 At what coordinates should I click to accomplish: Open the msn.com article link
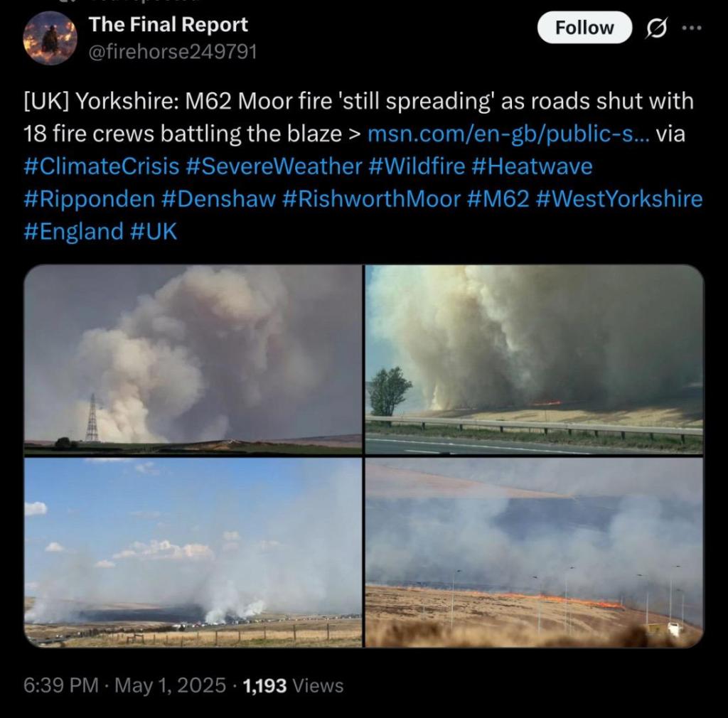click(x=509, y=134)
